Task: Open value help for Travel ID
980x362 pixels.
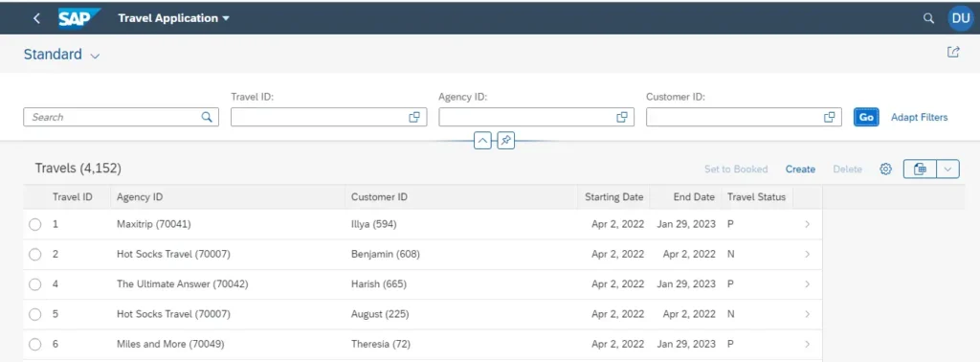Action: [x=413, y=117]
